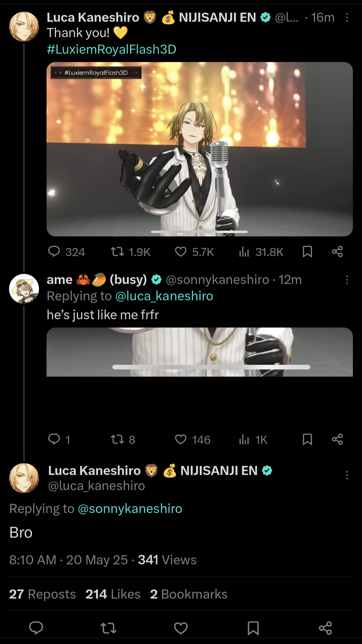Open ame's profile picture
The width and height of the screenshot is (362, 644).
[24, 289]
